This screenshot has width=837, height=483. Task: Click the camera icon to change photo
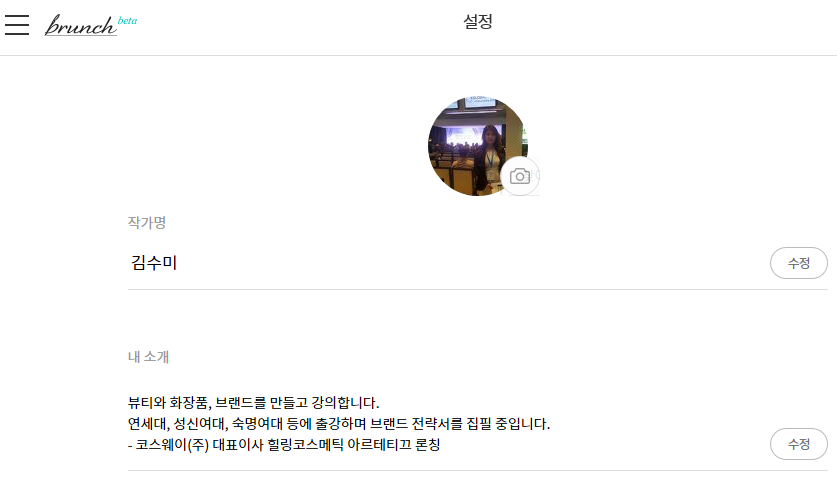[519, 176]
